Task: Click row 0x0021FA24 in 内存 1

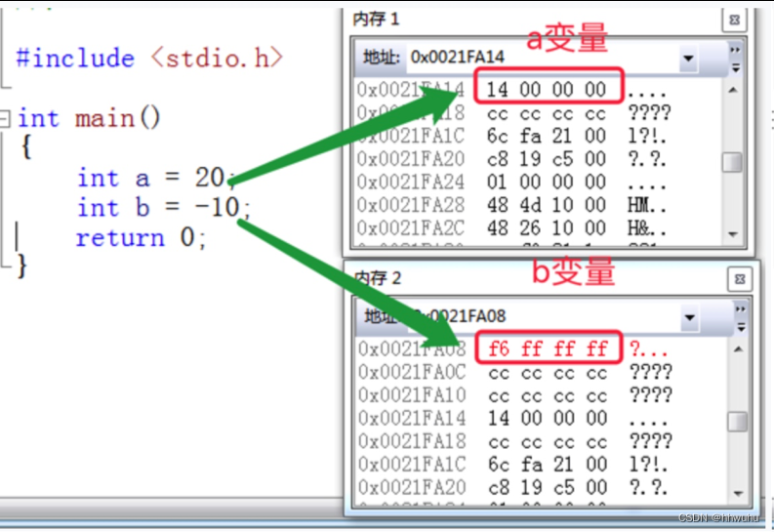Action: point(511,183)
